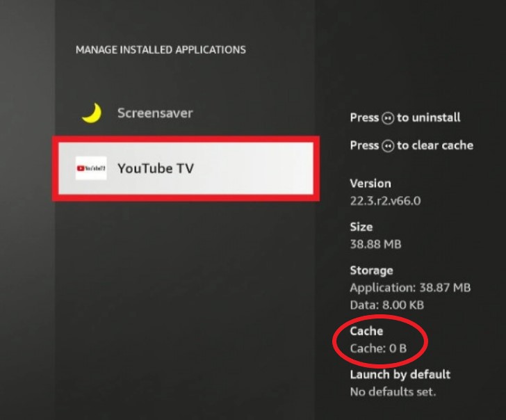Click the Storage heading label

tap(371, 270)
